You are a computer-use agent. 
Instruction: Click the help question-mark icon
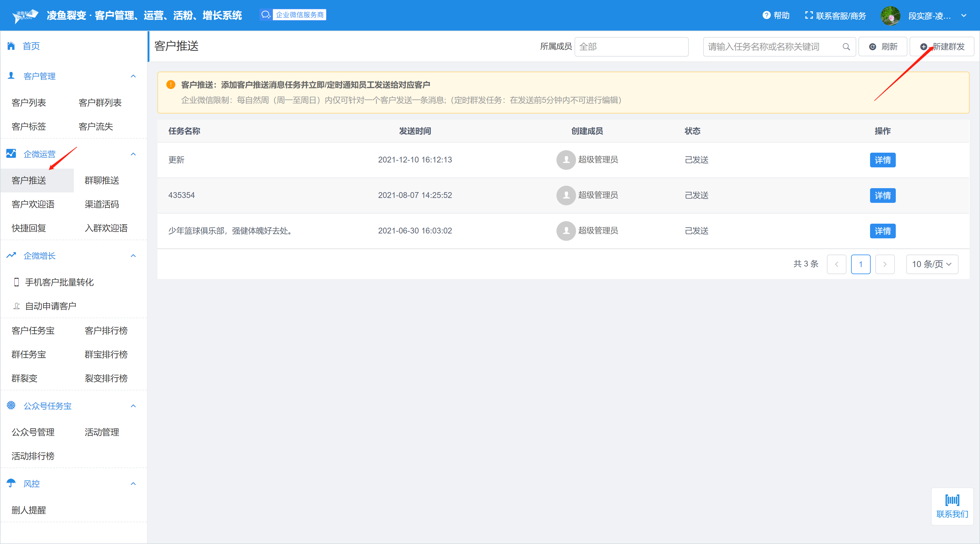(766, 15)
